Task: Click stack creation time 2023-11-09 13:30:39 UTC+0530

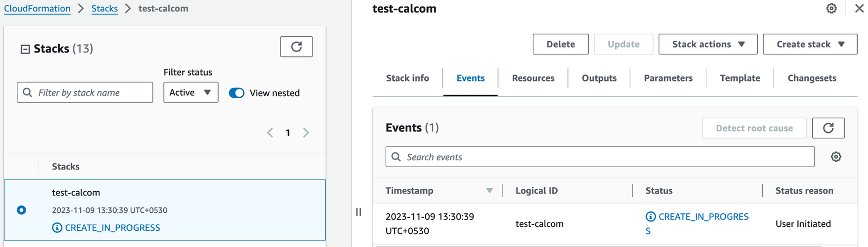Action: (x=110, y=210)
